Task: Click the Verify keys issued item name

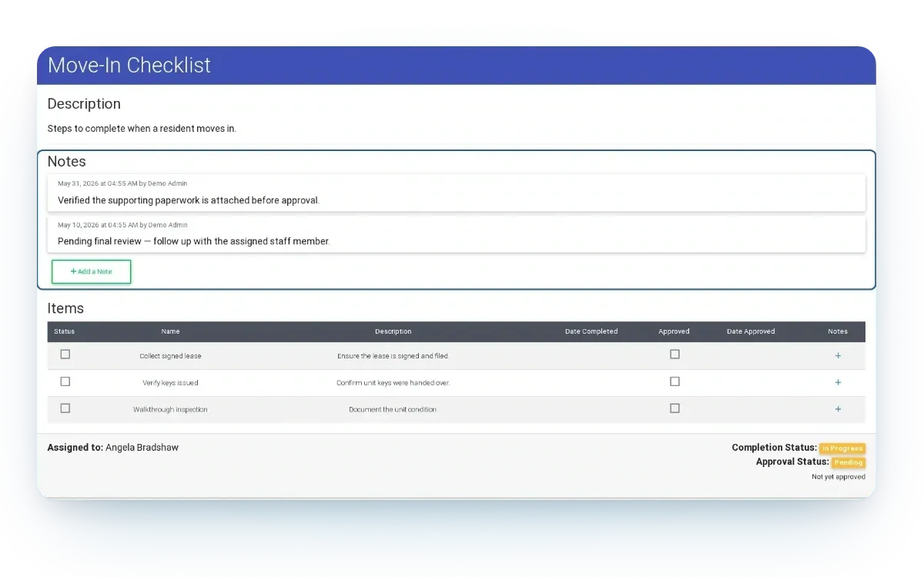Action: pyautogui.click(x=170, y=383)
